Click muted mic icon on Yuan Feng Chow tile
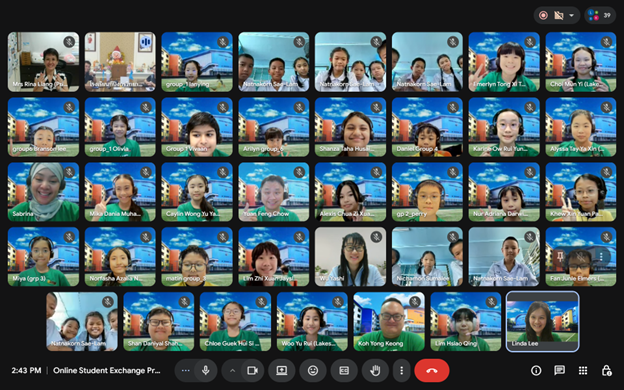Screen dimensions: 624x390 click(x=299, y=172)
